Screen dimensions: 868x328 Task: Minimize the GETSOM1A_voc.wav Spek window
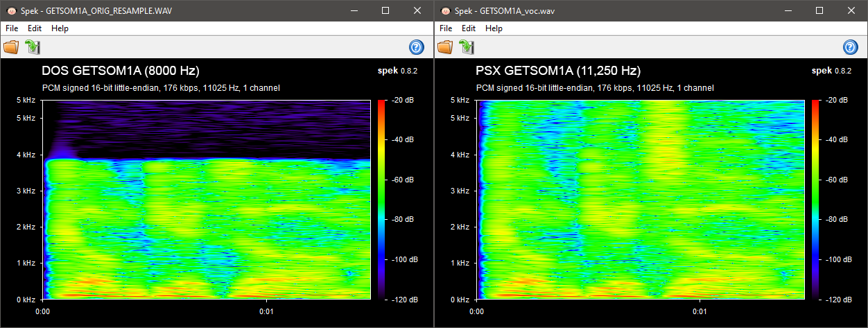click(788, 11)
